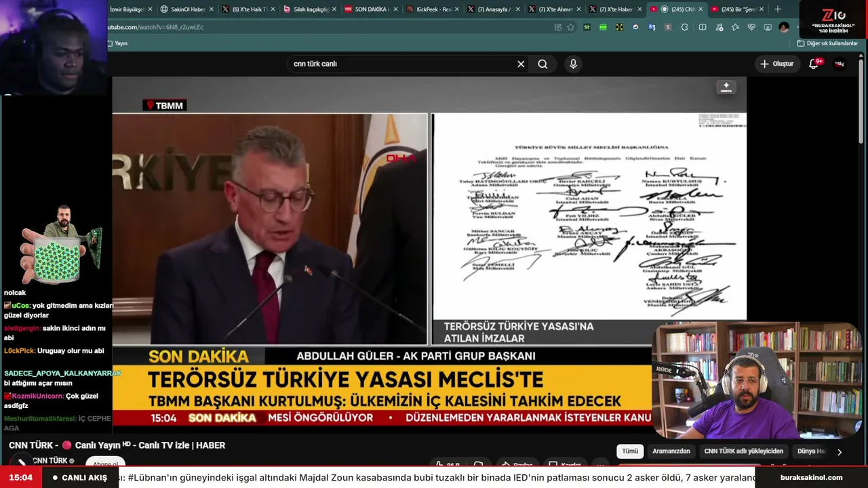Click the apps icon in address bar
Viewport: 868px width, 488px height.
[558, 27]
